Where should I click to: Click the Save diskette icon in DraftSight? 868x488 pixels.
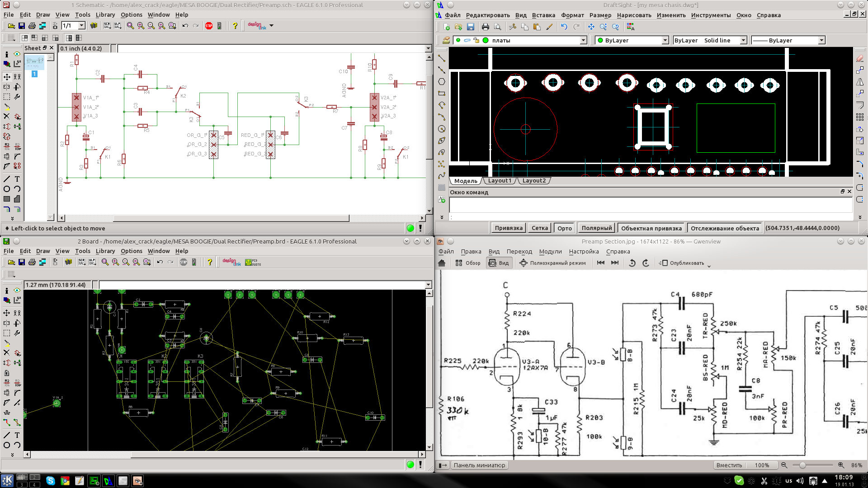point(470,27)
